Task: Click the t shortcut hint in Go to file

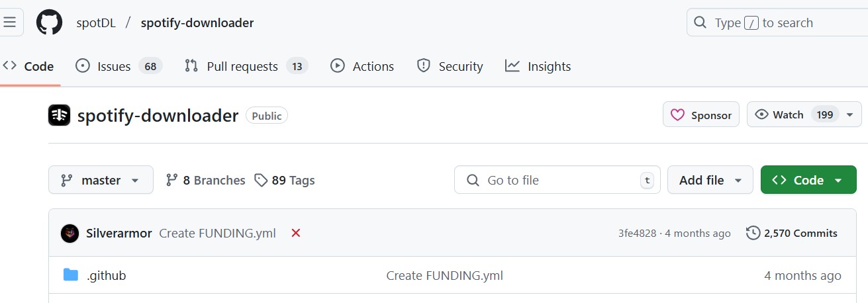Action: pos(647,180)
